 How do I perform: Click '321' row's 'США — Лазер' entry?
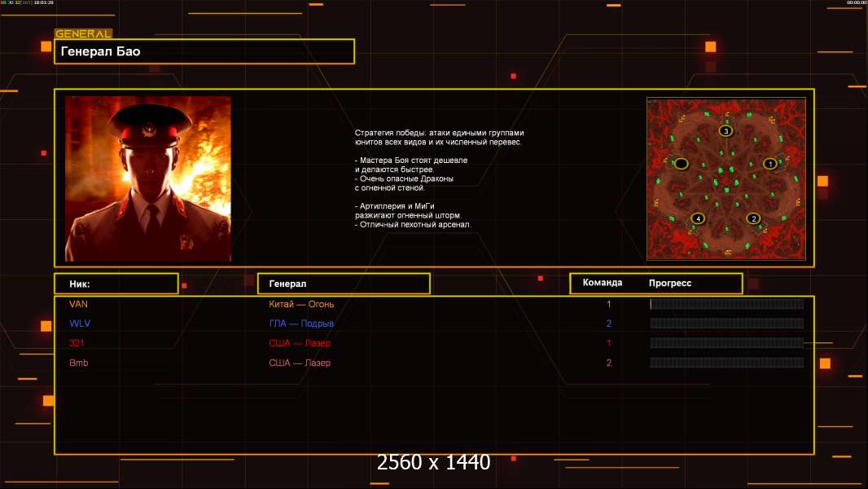tap(300, 343)
